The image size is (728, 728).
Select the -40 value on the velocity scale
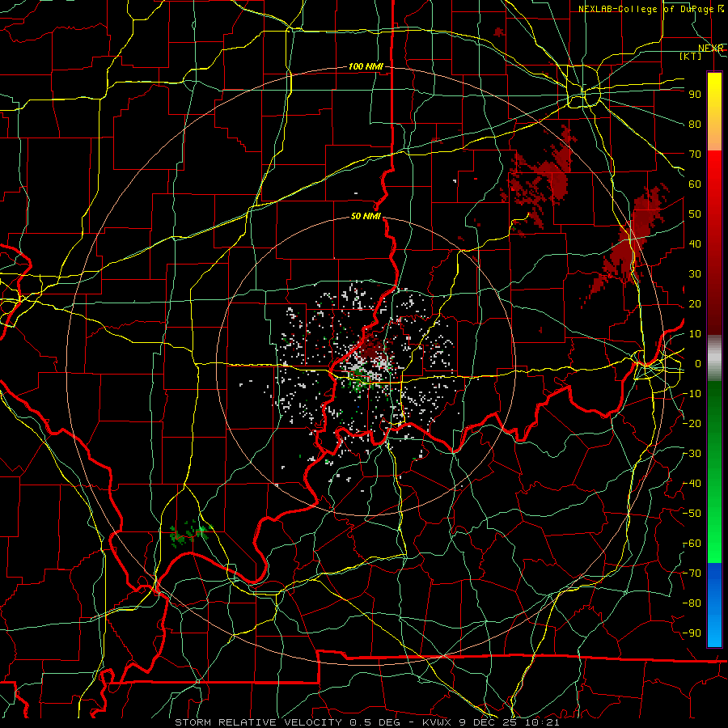coord(692,484)
